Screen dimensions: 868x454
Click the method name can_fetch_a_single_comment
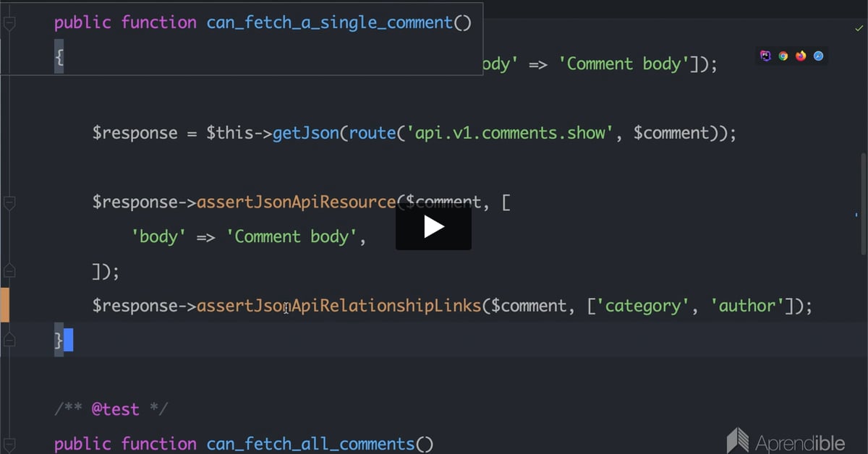[329, 22]
